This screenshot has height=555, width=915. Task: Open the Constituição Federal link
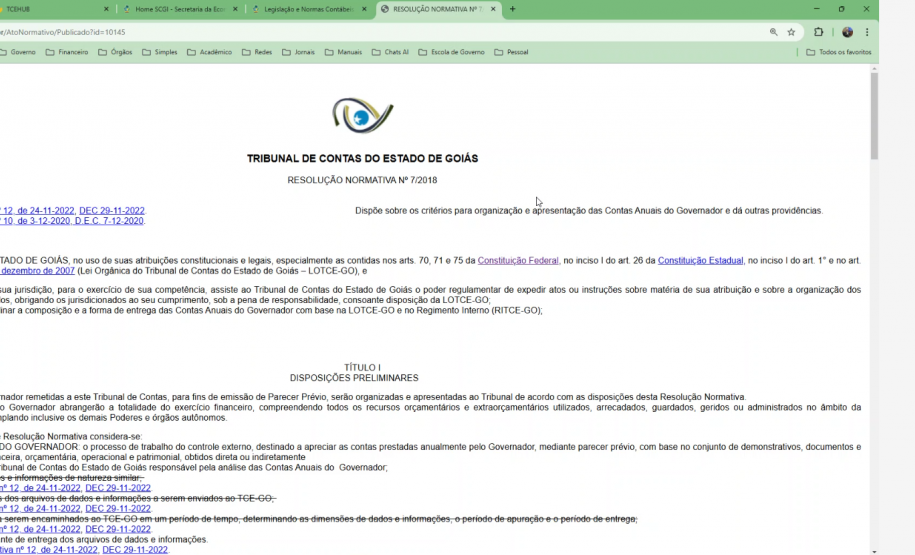(518, 261)
